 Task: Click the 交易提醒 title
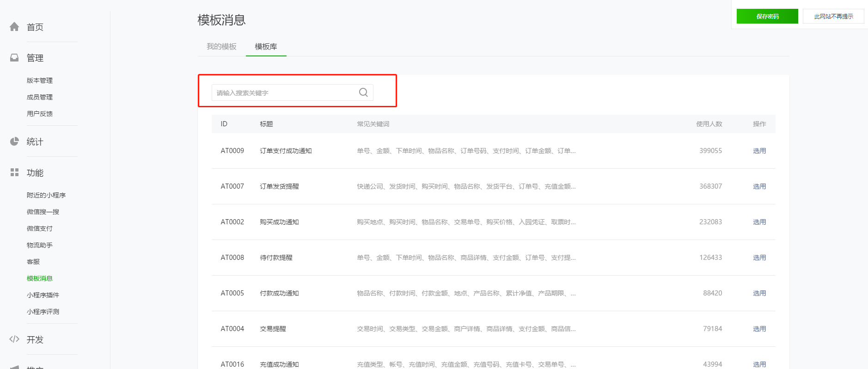click(273, 329)
